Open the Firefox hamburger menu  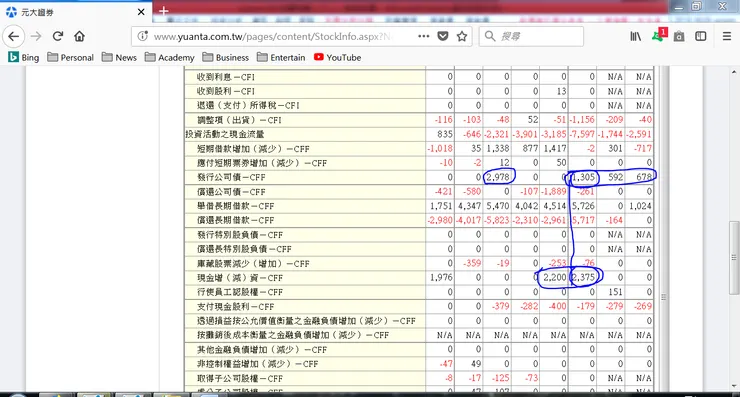point(727,36)
